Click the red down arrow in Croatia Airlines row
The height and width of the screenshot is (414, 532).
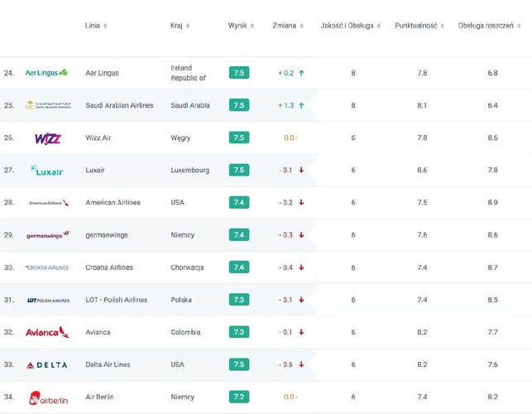pyautogui.click(x=301, y=267)
